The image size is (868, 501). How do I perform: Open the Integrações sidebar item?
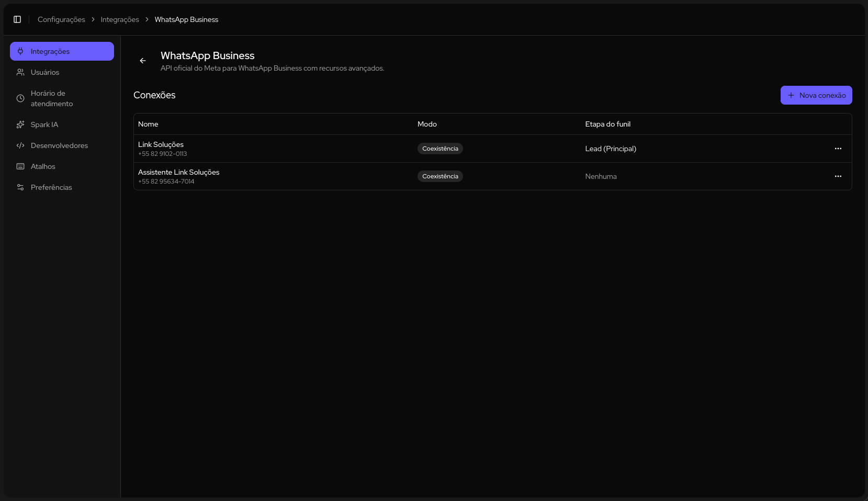[x=62, y=51]
